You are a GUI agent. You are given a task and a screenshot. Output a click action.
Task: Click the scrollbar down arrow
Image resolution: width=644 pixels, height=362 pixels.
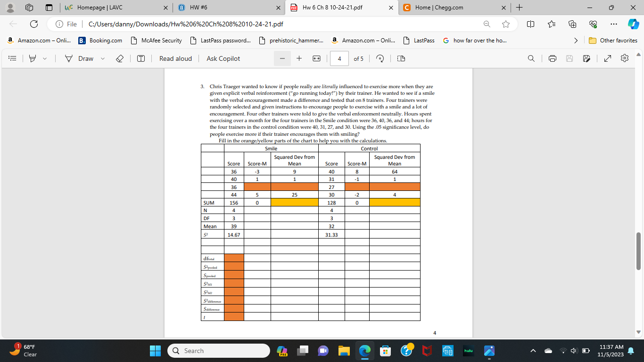coord(639,331)
